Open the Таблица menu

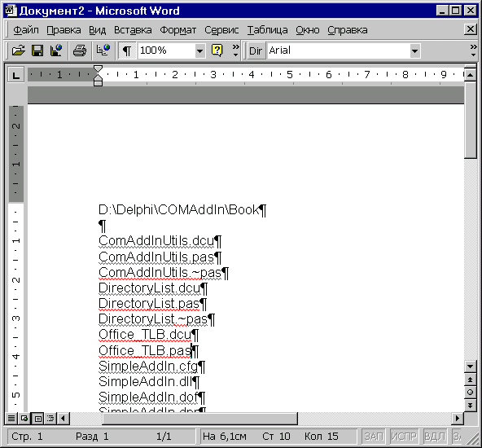pyautogui.click(x=267, y=30)
